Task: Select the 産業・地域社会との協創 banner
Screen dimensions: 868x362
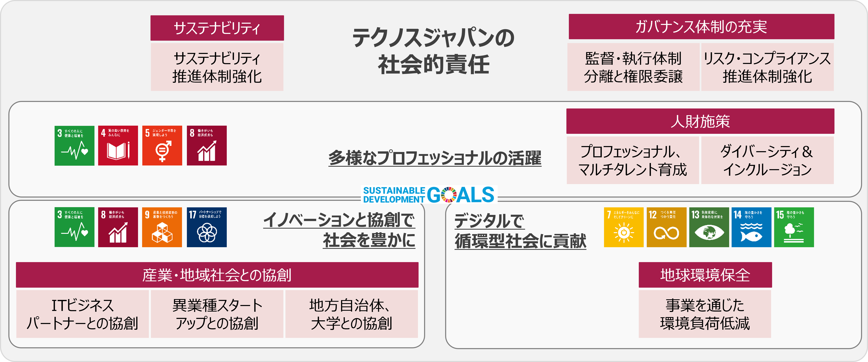Action: (217, 275)
